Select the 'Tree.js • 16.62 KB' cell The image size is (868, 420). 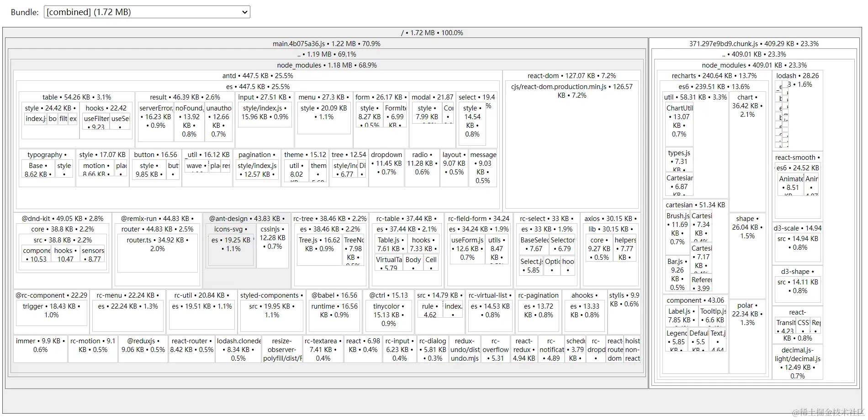point(319,250)
